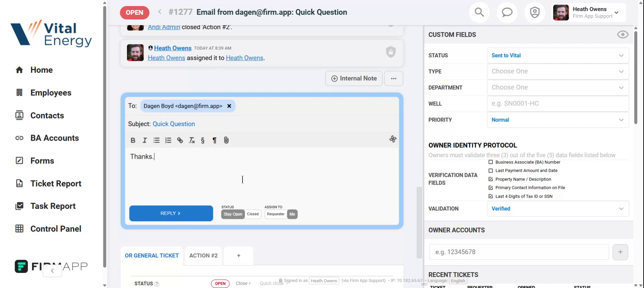This screenshot has width=644, height=288.
Task: Insert a hyperlink in the reply
Action: (180, 140)
